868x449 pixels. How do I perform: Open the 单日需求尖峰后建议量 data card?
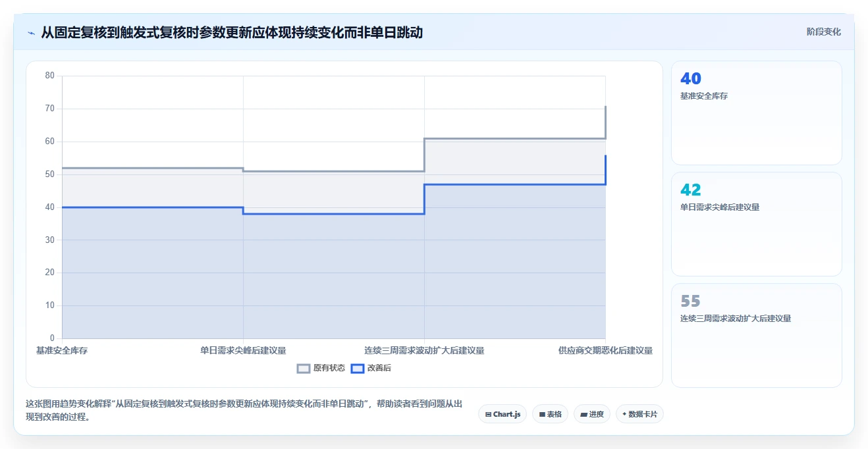tap(756, 224)
